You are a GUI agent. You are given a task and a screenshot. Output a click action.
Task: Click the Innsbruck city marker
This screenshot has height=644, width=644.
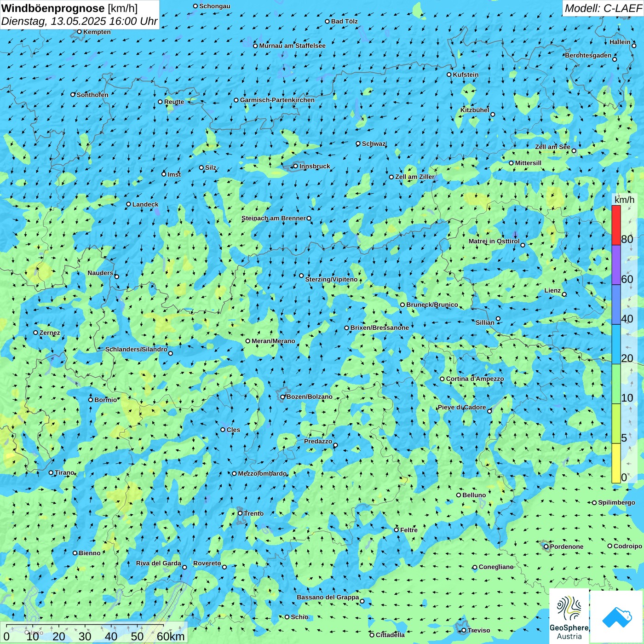click(296, 166)
